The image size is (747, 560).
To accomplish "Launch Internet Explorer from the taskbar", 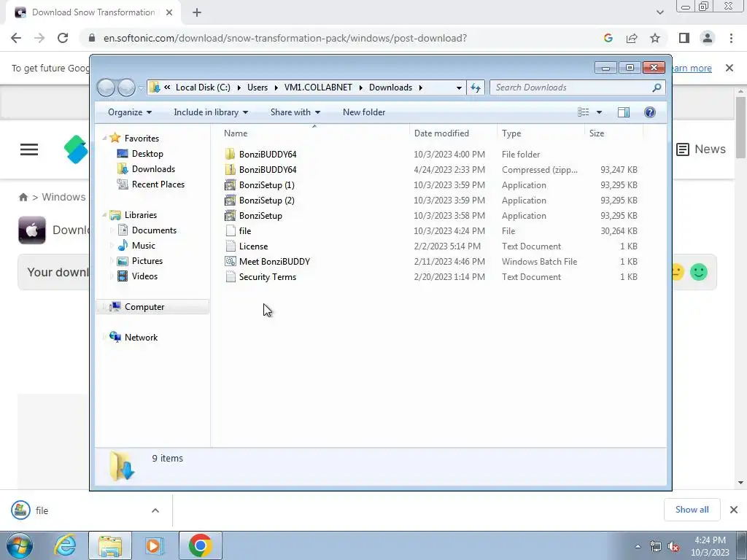I will tap(65, 545).
